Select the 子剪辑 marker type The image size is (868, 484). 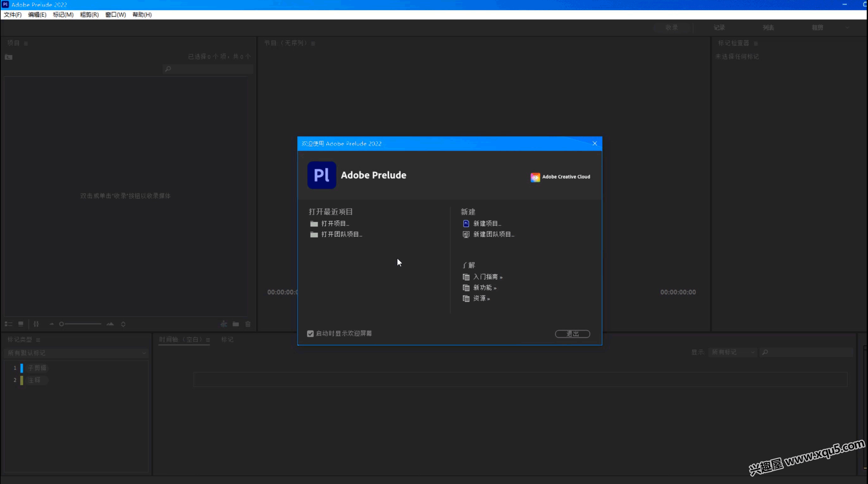point(37,368)
